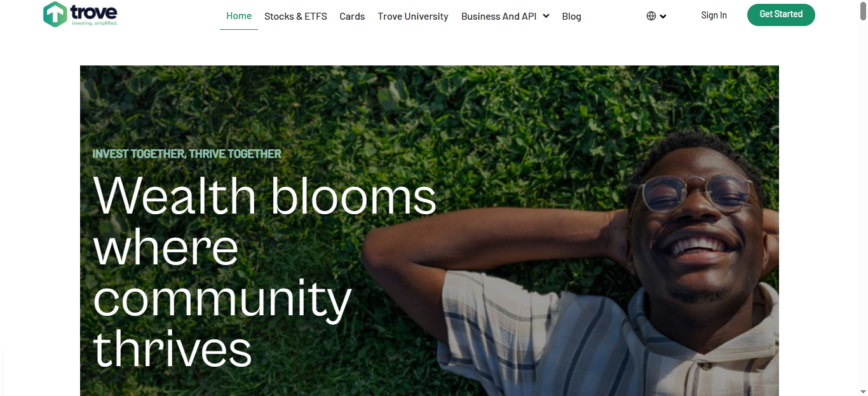Click the green Get Started button
868x396 pixels.
[781, 15]
